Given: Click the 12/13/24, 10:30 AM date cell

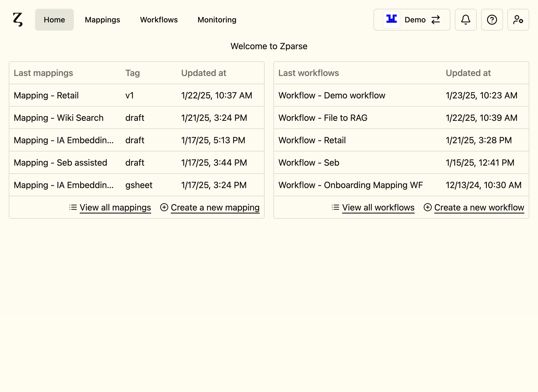Looking at the screenshot, I should coord(484,185).
